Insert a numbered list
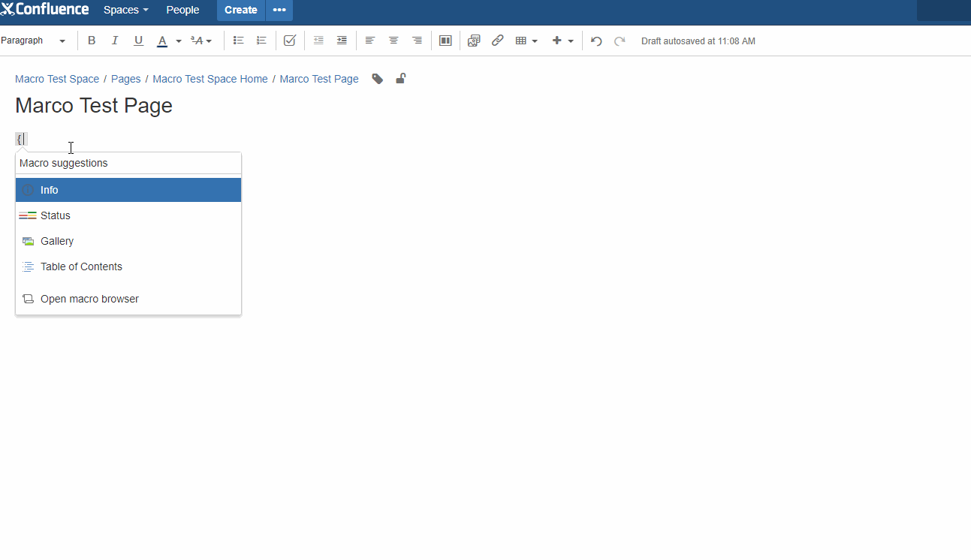971x560 pixels. point(261,41)
